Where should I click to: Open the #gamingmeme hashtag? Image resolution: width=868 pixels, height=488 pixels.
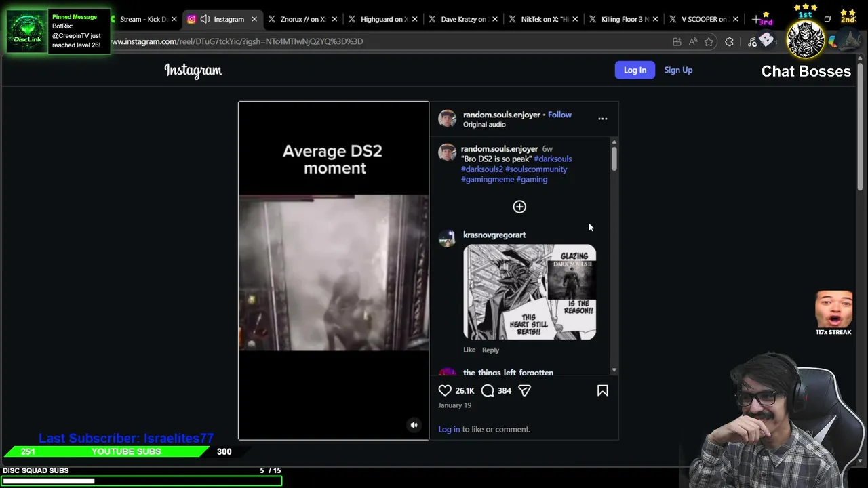[488, 179]
